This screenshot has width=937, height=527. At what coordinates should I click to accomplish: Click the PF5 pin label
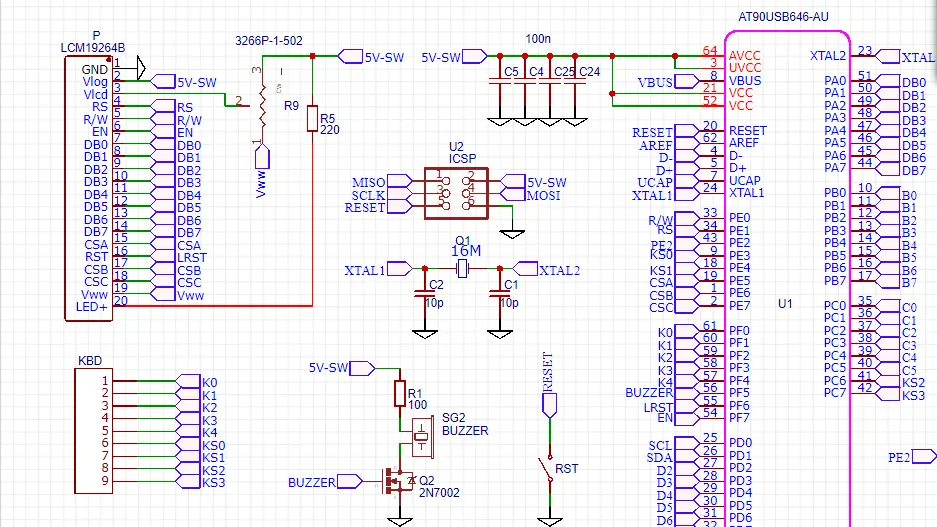(x=739, y=393)
